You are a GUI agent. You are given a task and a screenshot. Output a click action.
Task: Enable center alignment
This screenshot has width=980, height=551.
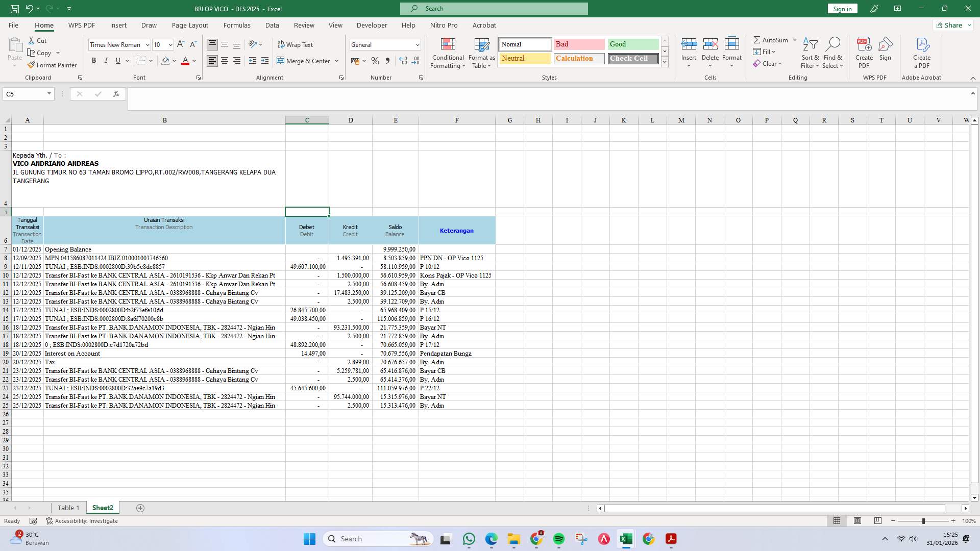click(x=225, y=61)
